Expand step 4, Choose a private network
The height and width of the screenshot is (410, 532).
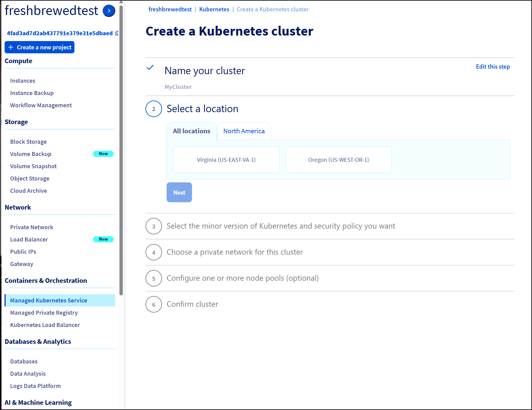tap(234, 252)
